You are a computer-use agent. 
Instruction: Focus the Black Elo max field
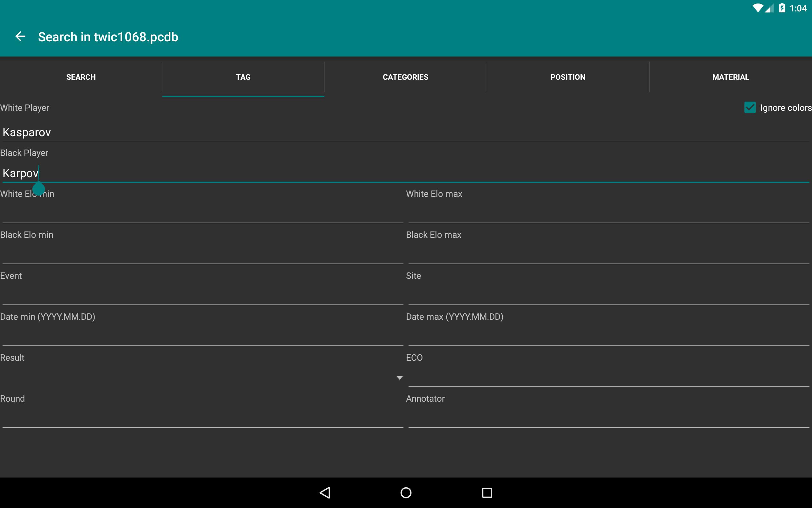tap(609, 255)
